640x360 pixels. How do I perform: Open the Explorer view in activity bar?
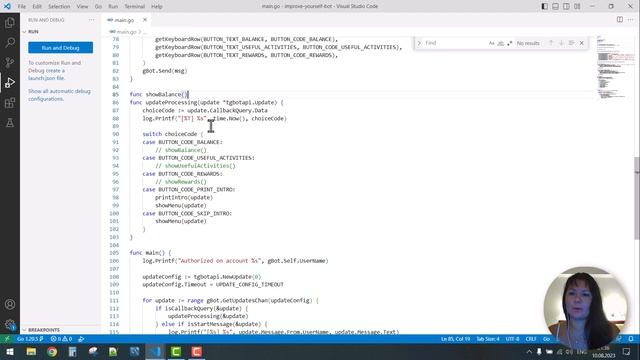[10, 22]
